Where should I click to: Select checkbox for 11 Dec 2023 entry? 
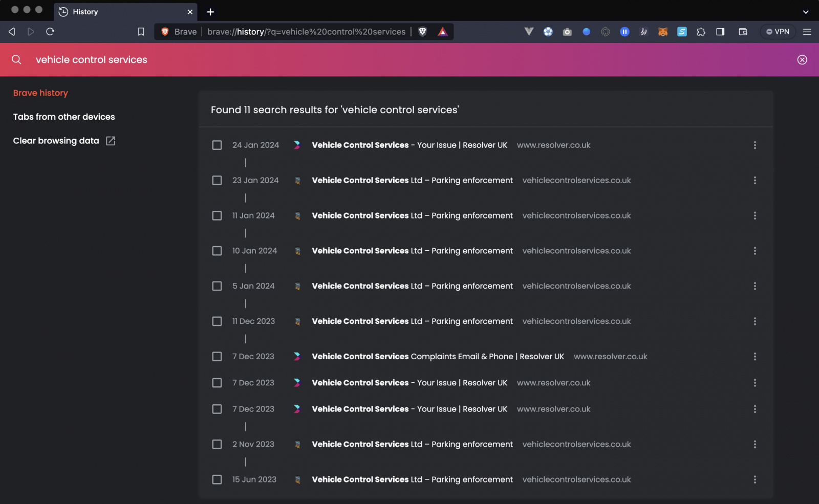tap(217, 321)
